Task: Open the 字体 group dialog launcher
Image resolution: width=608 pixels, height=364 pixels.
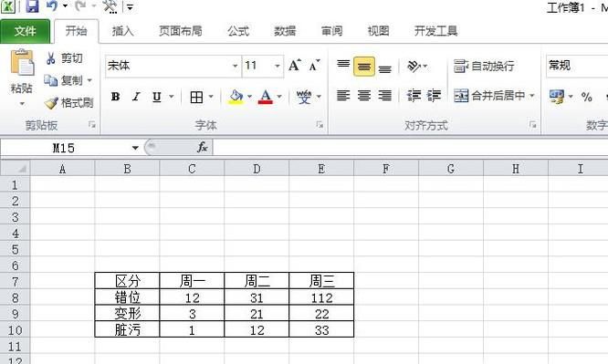Action: tap(320, 125)
